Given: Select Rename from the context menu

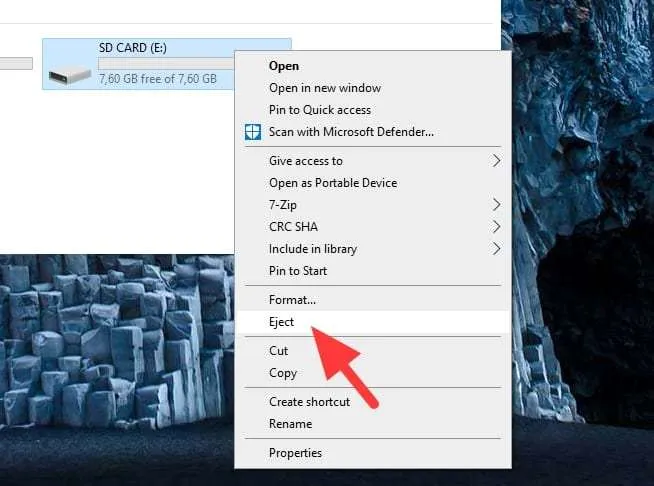Looking at the screenshot, I should click(373, 424).
